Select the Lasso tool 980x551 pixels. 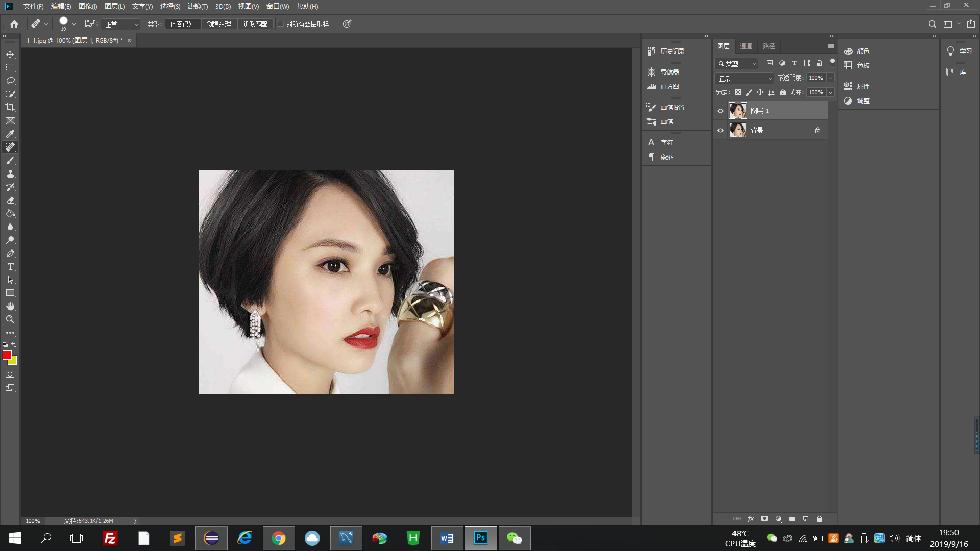(10, 81)
